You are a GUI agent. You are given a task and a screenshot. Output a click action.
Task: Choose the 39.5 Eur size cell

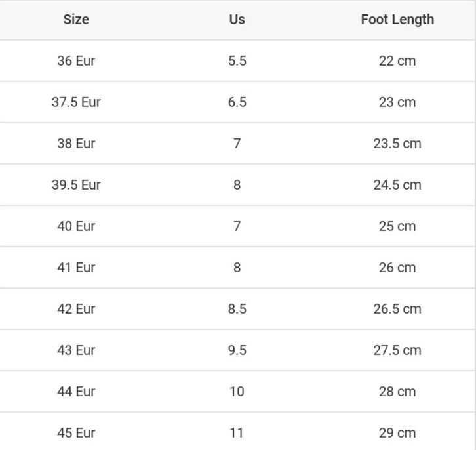[x=76, y=185]
